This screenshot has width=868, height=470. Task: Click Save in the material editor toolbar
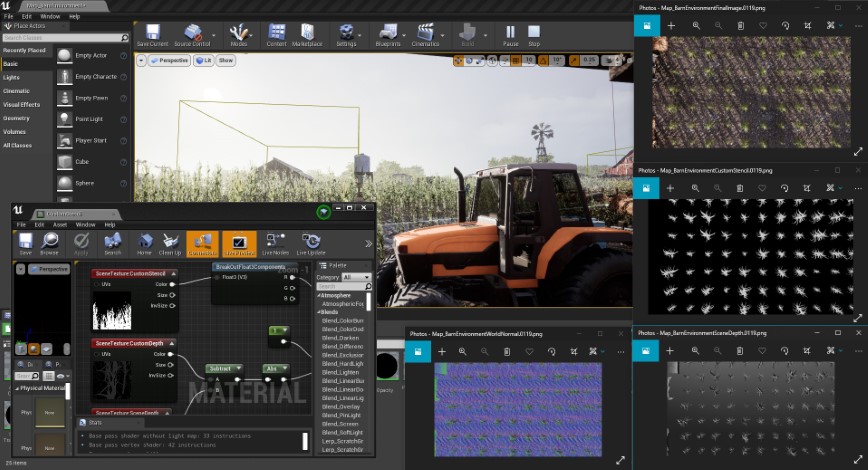(25, 244)
